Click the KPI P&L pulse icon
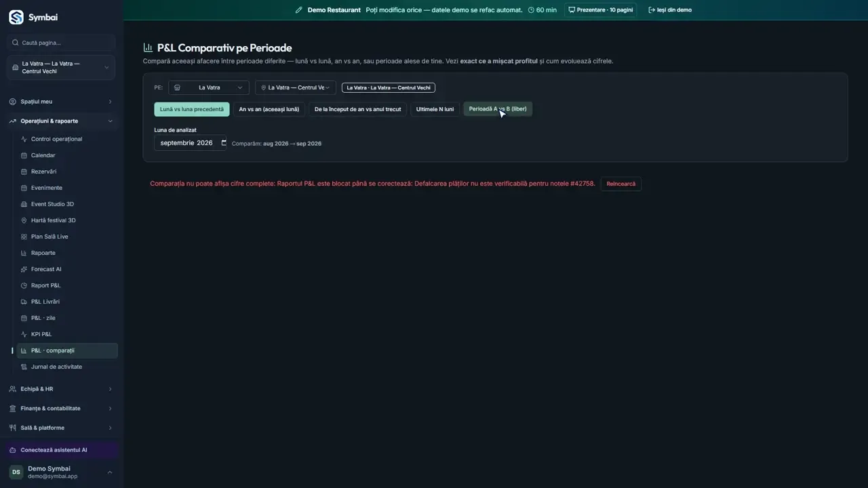Screen dimensions: 868x488 [24, 334]
